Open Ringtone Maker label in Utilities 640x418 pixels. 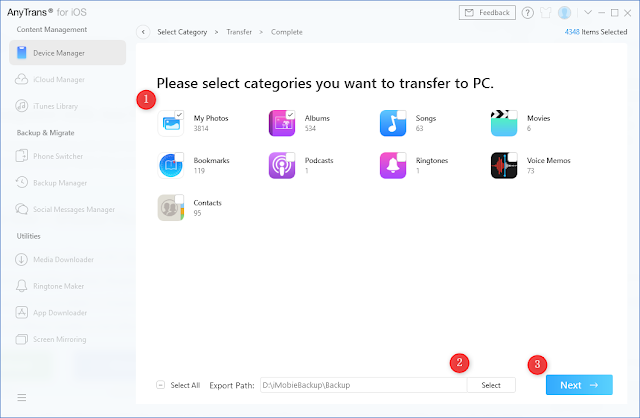pyautogui.click(x=58, y=286)
